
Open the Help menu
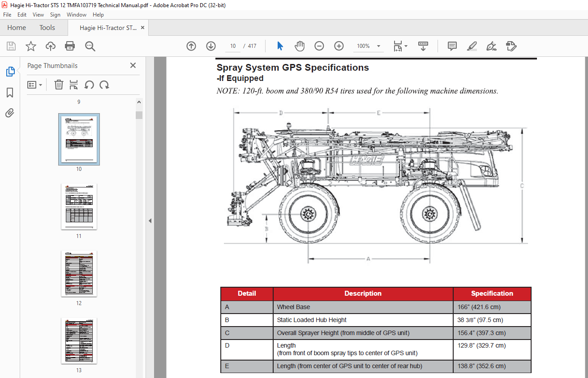point(98,15)
